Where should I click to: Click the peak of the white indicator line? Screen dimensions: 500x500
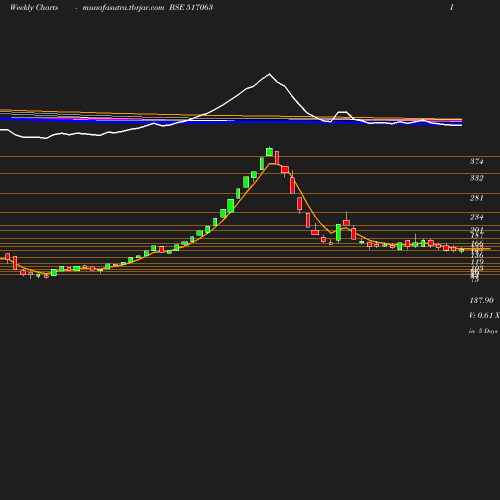(x=269, y=74)
